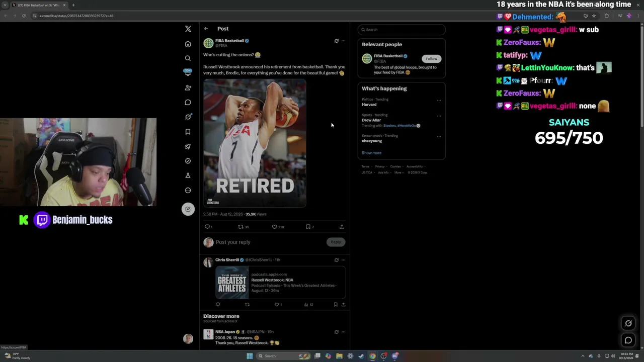This screenshot has width=644, height=362.
Task: Open more options on Chris Sherrill reply
Action: click(x=344, y=260)
